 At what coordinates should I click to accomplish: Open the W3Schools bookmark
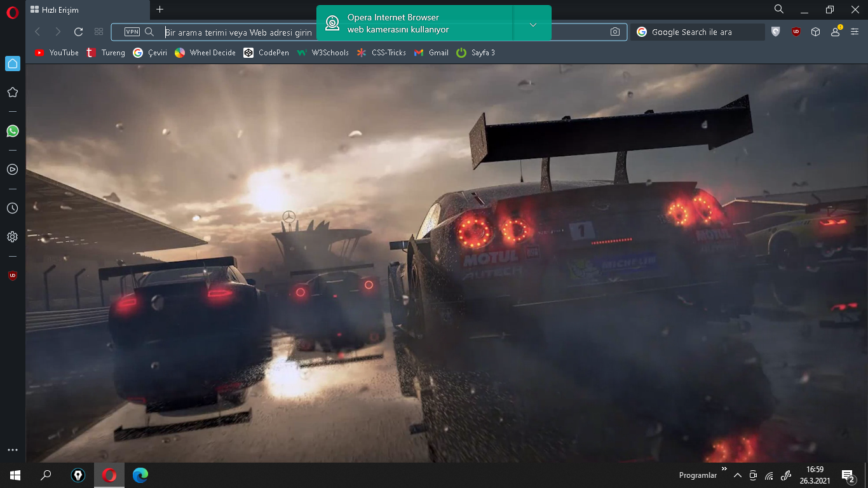[x=323, y=53]
